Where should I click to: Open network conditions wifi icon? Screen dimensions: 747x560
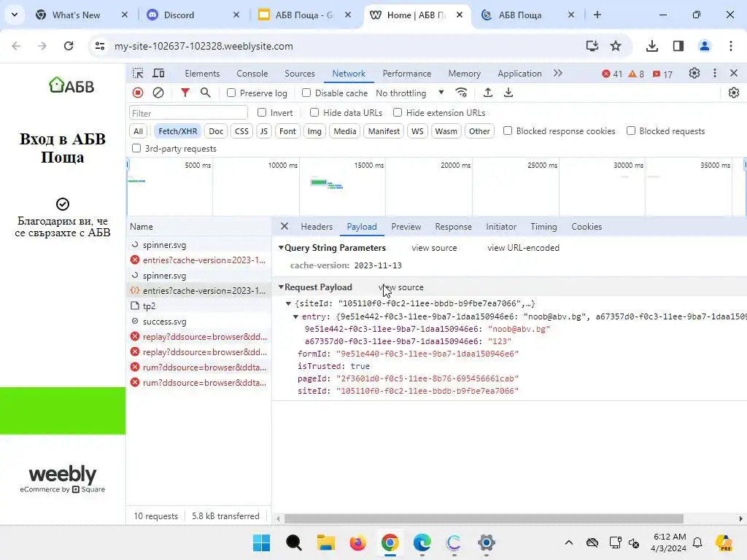coord(461,93)
